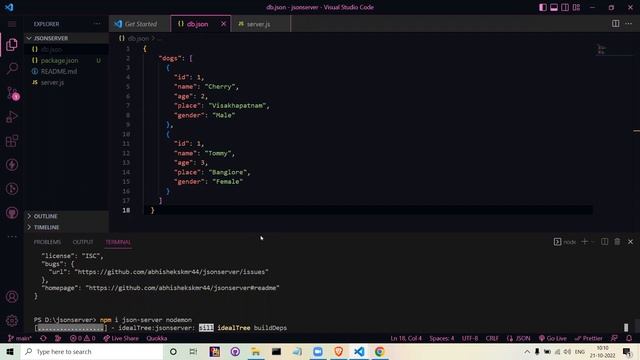Image resolution: width=640 pixels, height=360 pixels.
Task: Close the terminal panel
Action: coord(631,242)
